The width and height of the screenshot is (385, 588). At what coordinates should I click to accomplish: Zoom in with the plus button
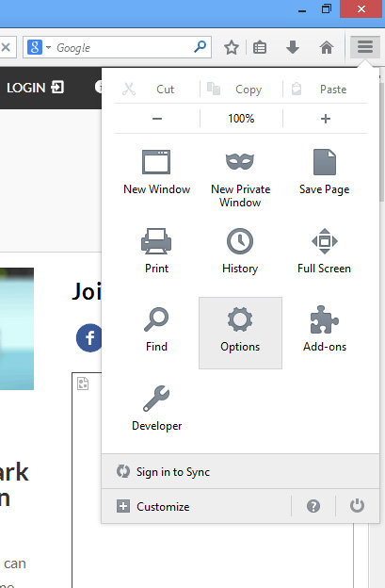(326, 119)
